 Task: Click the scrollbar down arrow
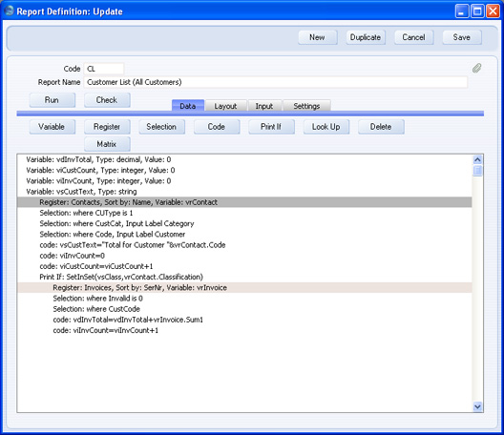click(x=477, y=406)
